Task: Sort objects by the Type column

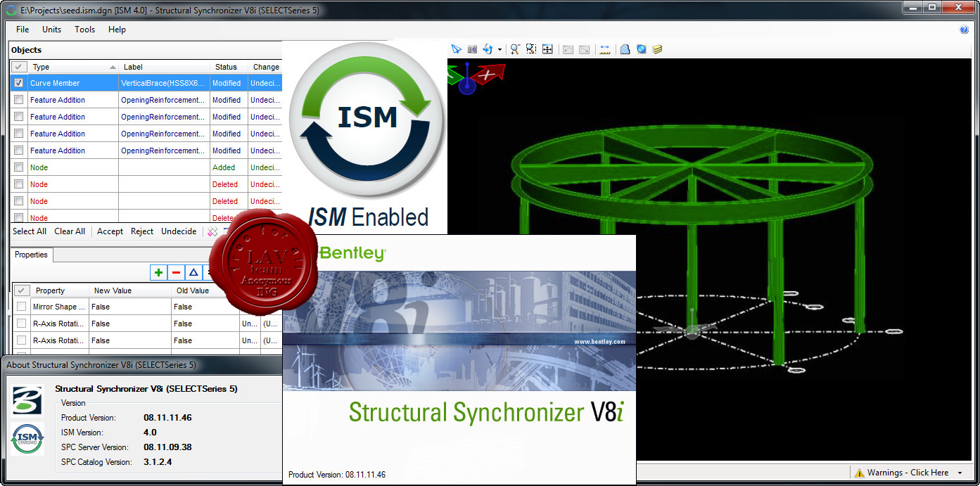Action: click(x=74, y=67)
